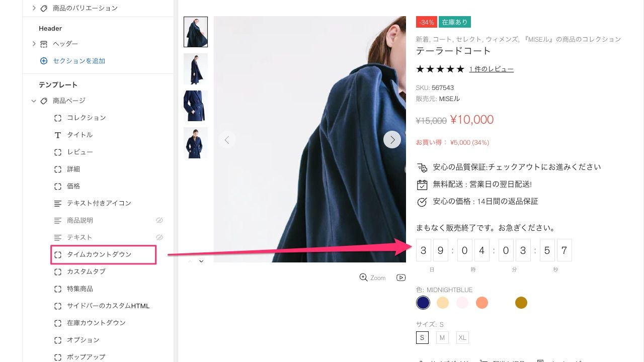Expand the ヘッダー section
The width and height of the screenshot is (644, 362).
pos(34,44)
